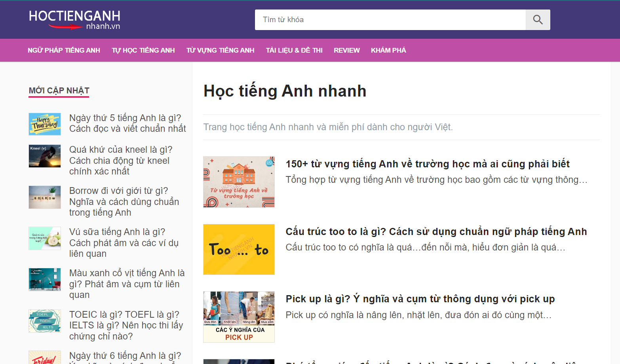This screenshot has height=364, width=620.
Task: Open the teal room thumbnail
Action: (45, 279)
